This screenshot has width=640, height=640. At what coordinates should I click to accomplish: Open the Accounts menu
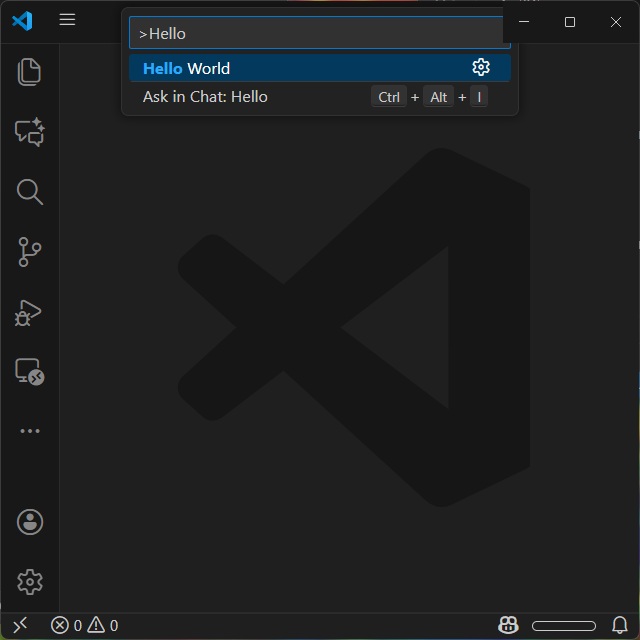pyautogui.click(x=29, y=522)
